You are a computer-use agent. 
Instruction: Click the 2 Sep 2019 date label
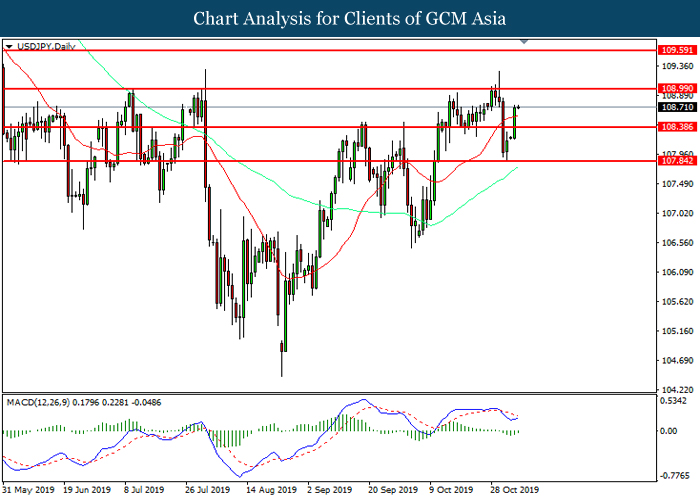click(329, 490)
